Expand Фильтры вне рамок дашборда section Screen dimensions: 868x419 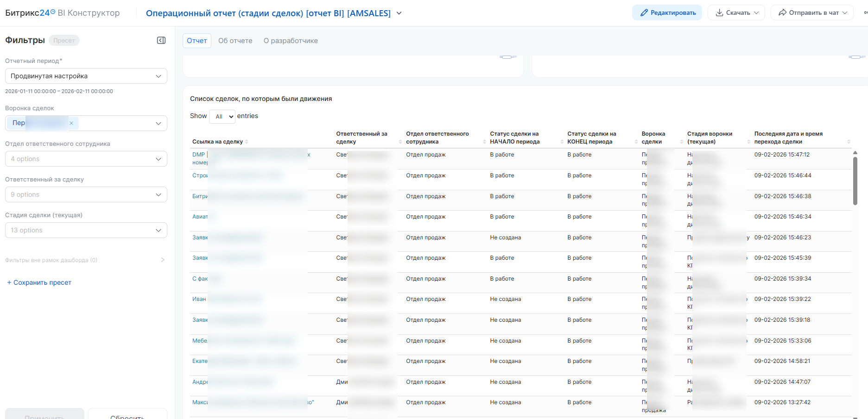click(x=162, y=260)
